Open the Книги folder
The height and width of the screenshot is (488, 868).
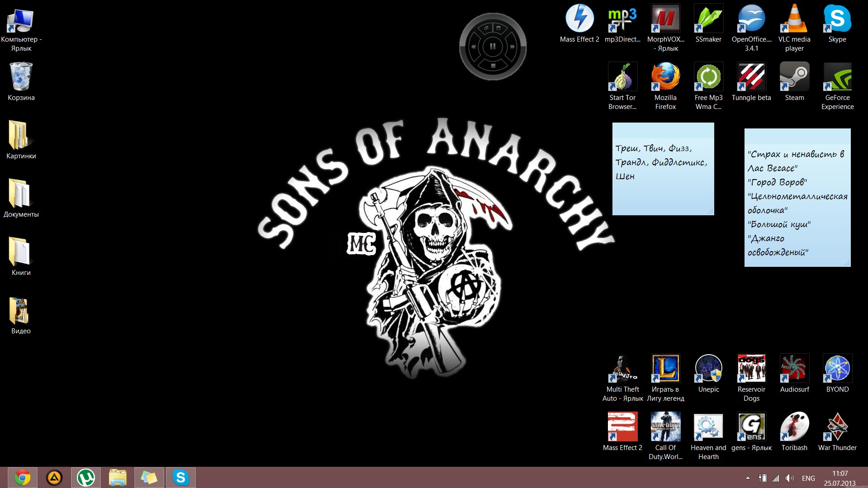coord(21,251)
